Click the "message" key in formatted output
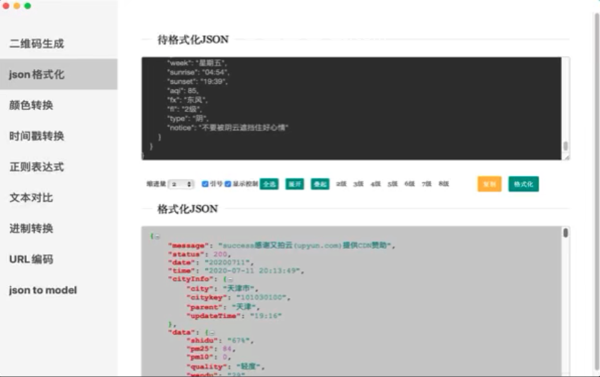The width and height of the screenshot is (600, 377). (x=188, y=245)
